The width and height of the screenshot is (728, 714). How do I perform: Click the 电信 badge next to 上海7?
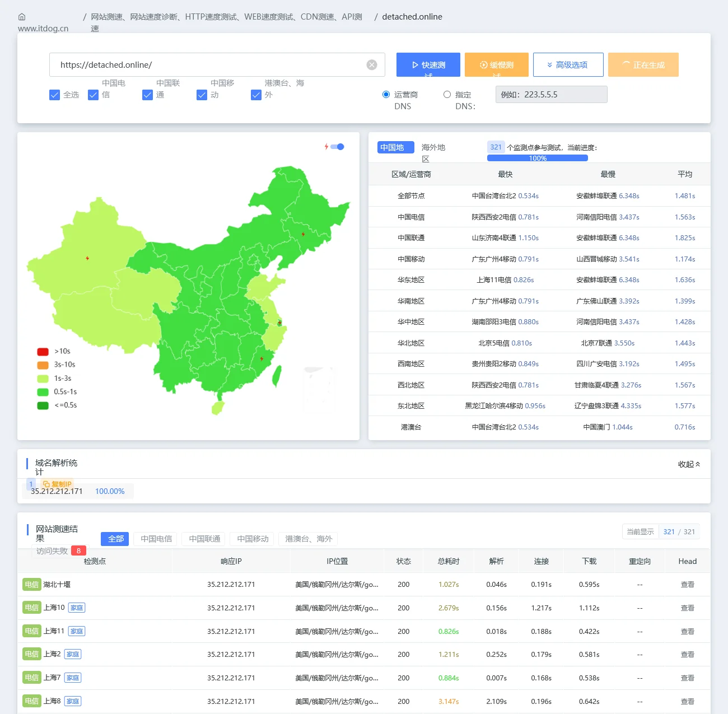(32, 678)
